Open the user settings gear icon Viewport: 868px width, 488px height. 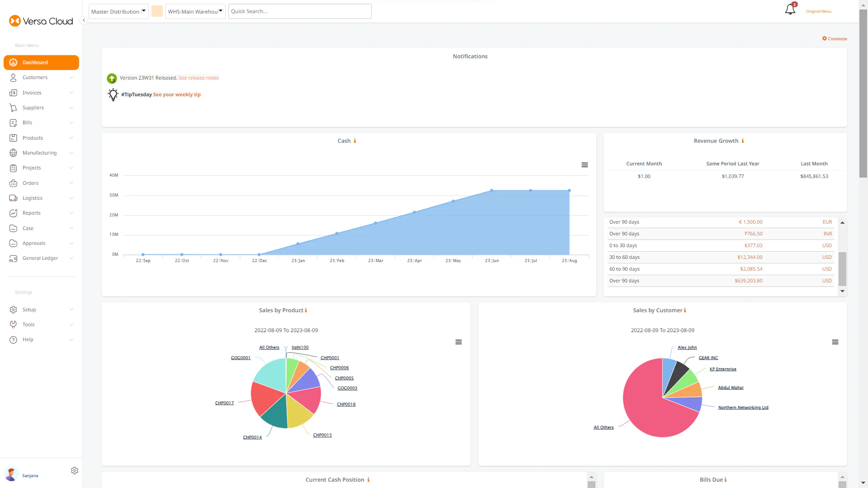coord(75,471)
